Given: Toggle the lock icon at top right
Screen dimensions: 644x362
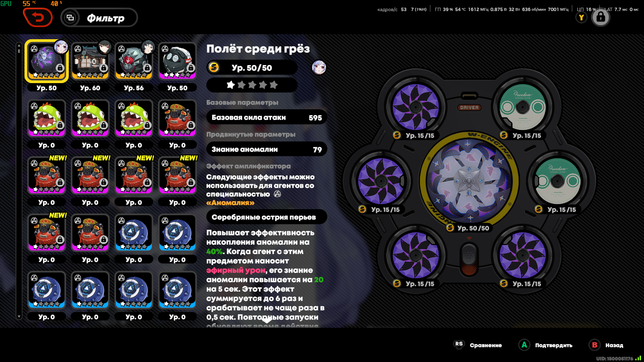Looking at the screenshot, I should [600, 17].
